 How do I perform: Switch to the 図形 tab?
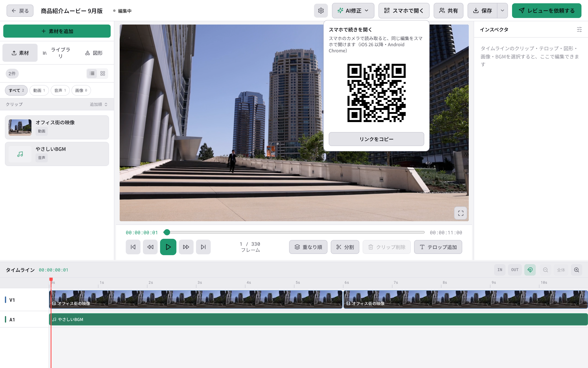pos(94,53)
